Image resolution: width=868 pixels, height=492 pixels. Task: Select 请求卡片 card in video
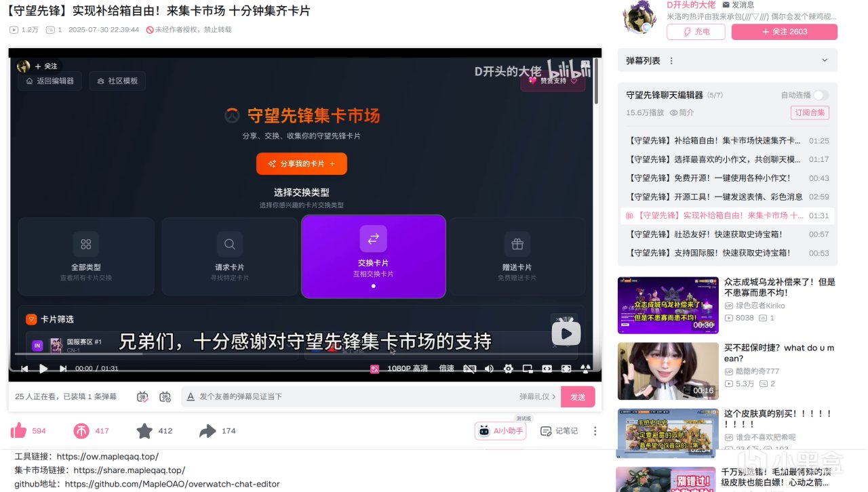pos(230,256)
